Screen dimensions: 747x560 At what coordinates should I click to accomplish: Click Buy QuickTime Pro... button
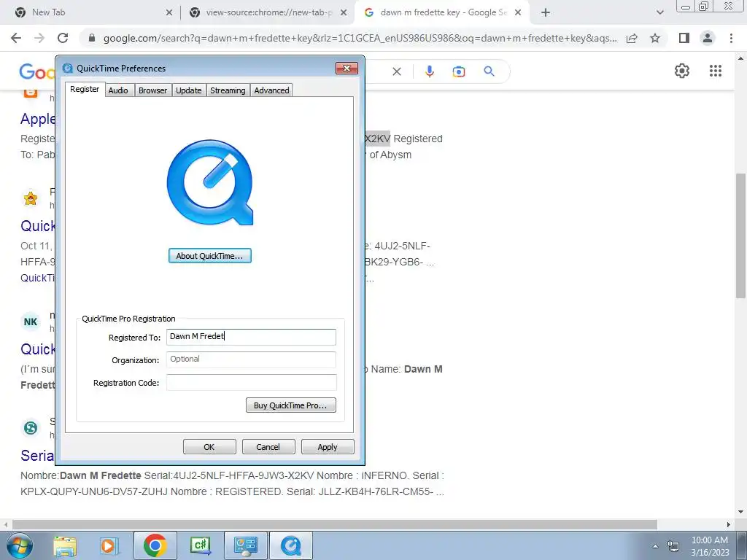click(x=290, y=405)
